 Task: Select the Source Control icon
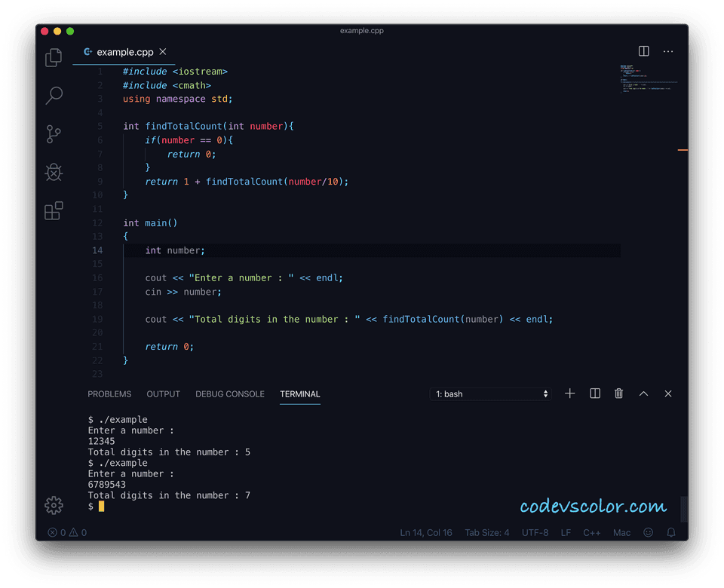pyautogui.click(x=53, y=134)
